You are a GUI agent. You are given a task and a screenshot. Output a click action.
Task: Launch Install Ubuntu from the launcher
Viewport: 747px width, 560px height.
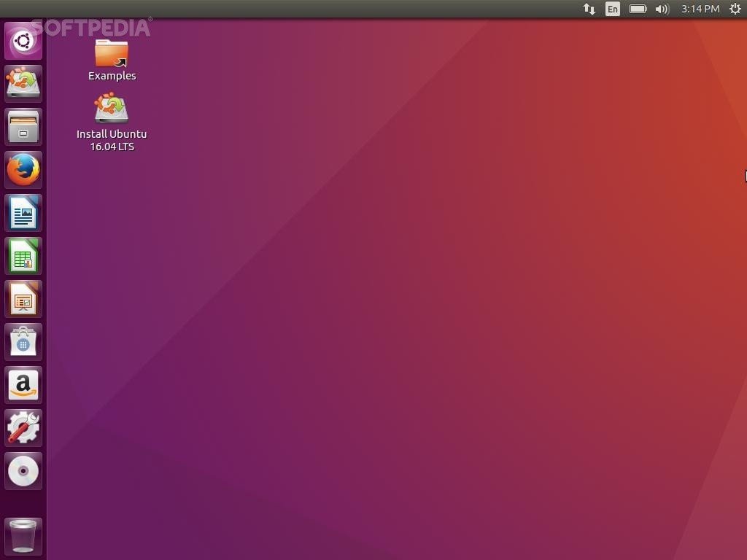click(23, 84)
